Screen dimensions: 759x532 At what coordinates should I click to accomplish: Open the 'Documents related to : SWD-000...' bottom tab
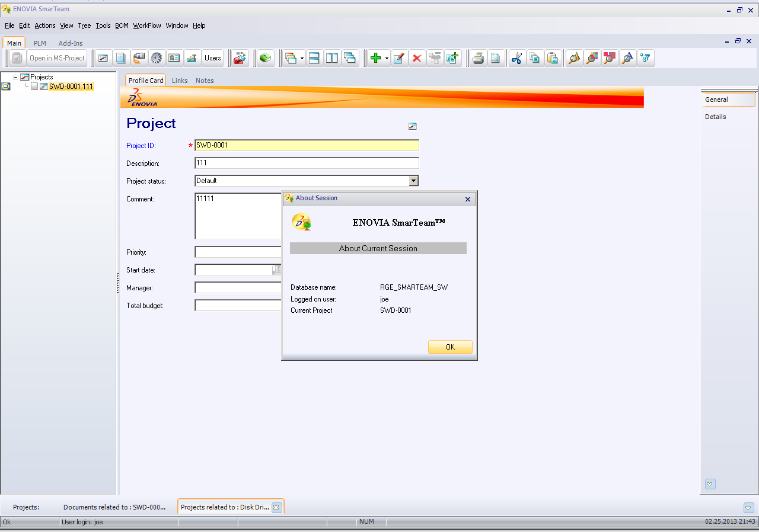point(114,507)
